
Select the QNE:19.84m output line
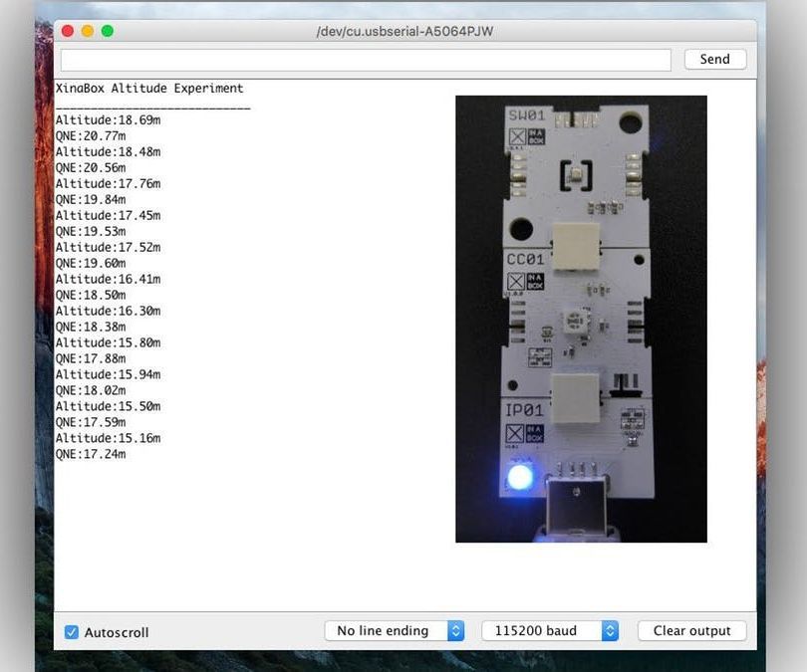(91, 200)
